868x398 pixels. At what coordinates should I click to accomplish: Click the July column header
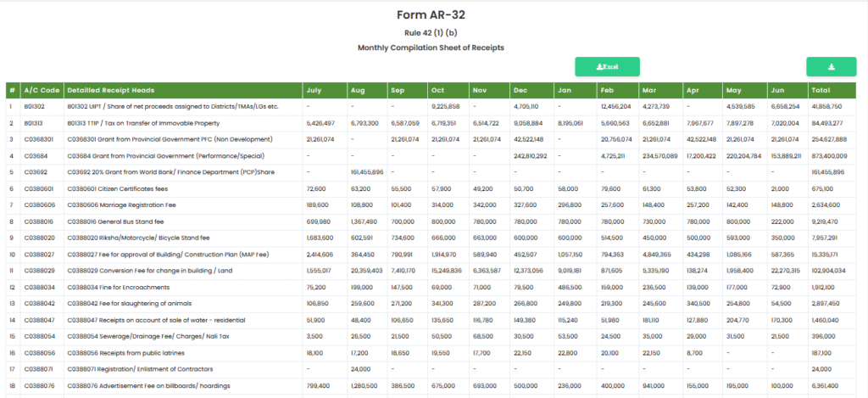(x=314, y=90)
